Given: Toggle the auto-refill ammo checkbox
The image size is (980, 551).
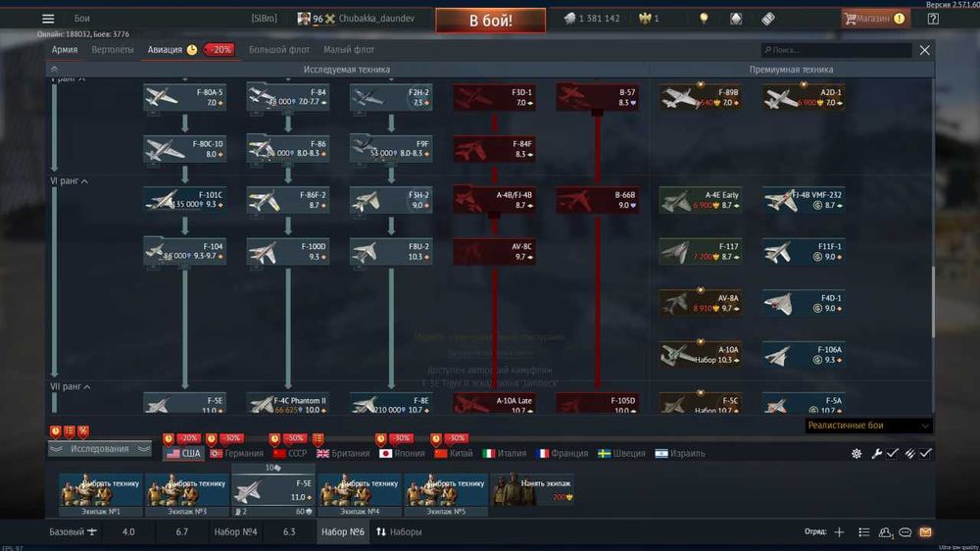Looking at the screenshot, I should tap(925, 453).
